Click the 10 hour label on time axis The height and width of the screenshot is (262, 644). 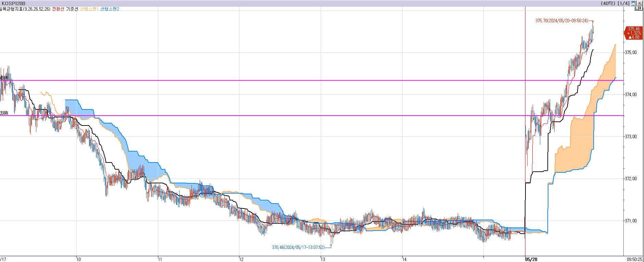[x=79, y=259]
